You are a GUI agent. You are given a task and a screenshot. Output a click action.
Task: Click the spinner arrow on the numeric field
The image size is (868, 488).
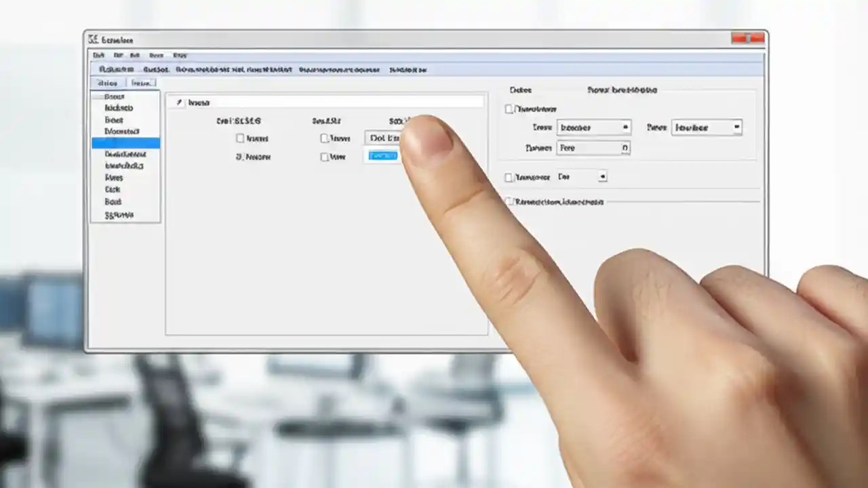(x=625, y=148)
